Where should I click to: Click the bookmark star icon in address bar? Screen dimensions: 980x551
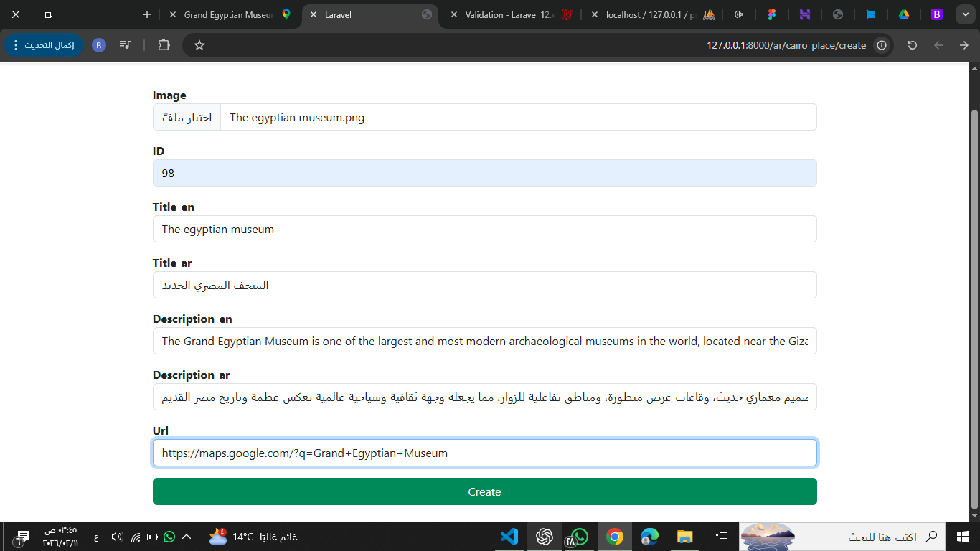coord(199,45)
